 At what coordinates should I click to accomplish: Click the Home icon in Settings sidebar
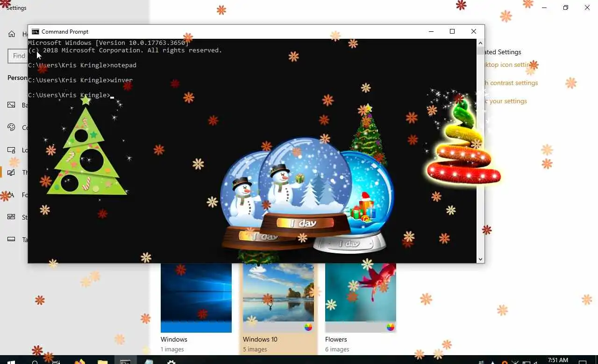click(x=12, y=34)
